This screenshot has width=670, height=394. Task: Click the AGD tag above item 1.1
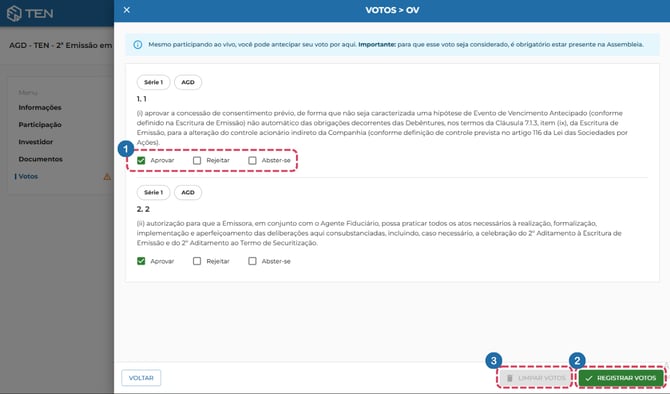click(x=188, y=82)
